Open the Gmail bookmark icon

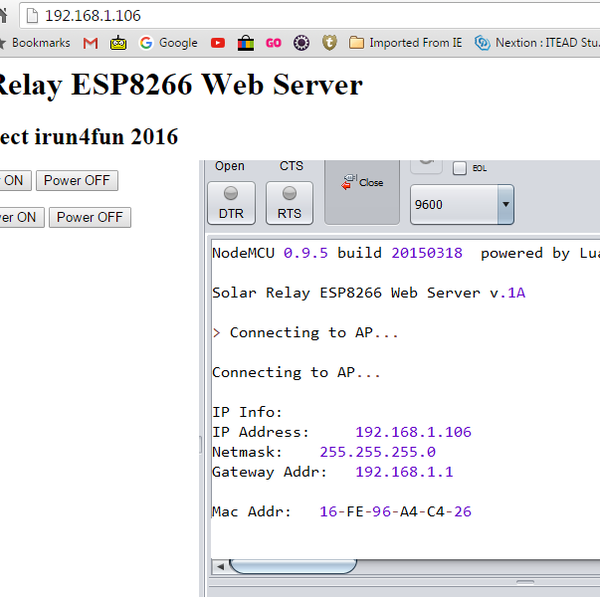pyautogui.click(x=90, y=43)
